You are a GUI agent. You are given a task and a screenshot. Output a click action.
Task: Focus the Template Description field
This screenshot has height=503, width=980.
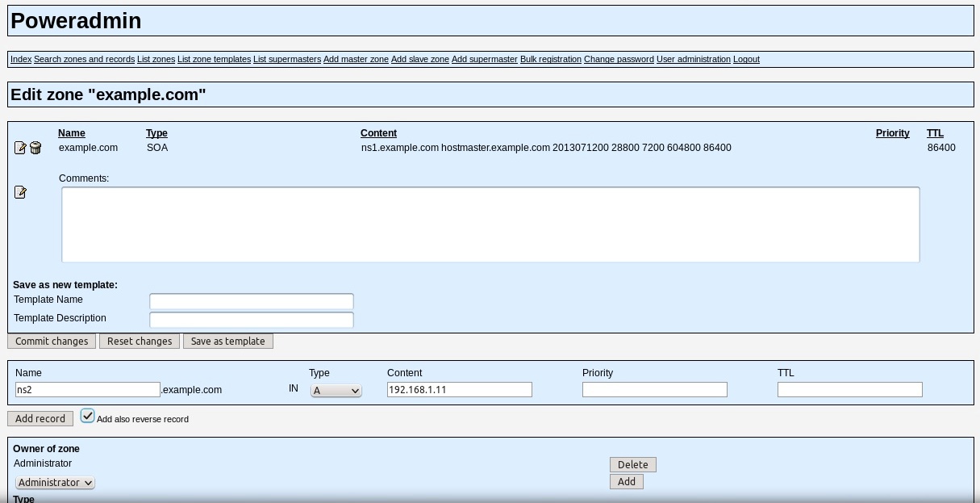(252, 320)
